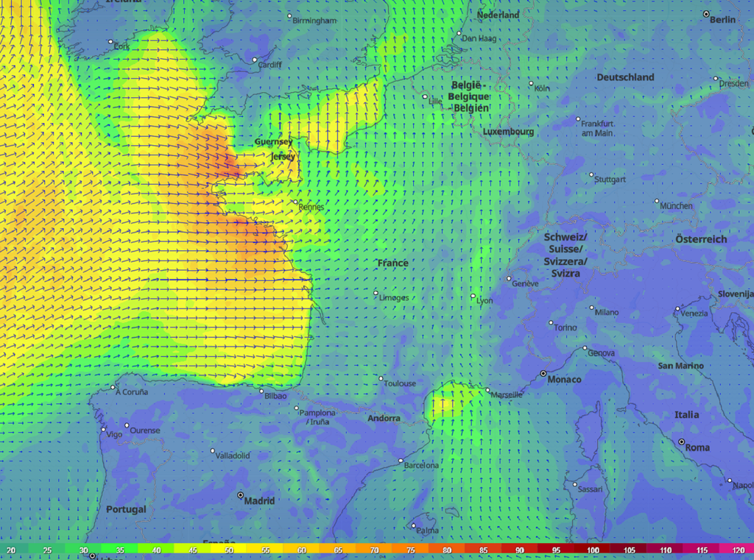Viewport: 754px width, 560px height.
Task: Click the Österreich country label
Action: [700, 239]
